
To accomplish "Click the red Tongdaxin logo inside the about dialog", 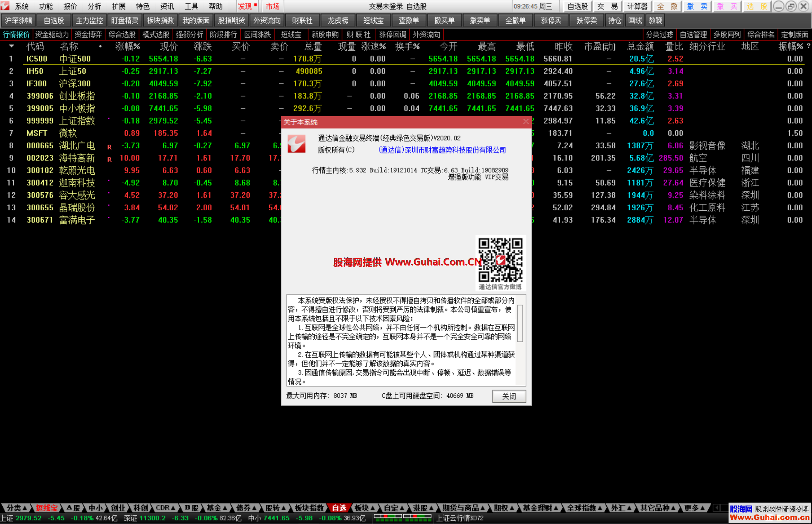I will click(x=297, y=144).
